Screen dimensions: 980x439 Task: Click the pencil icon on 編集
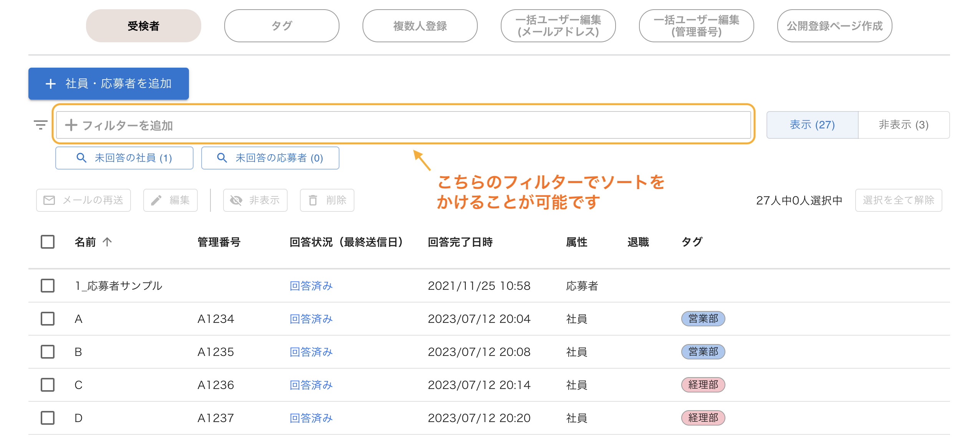[156, 200]
